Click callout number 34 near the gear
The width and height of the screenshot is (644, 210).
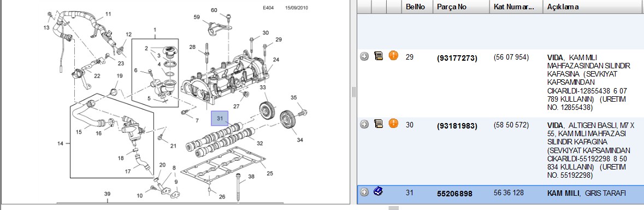[x=300, y=140]
